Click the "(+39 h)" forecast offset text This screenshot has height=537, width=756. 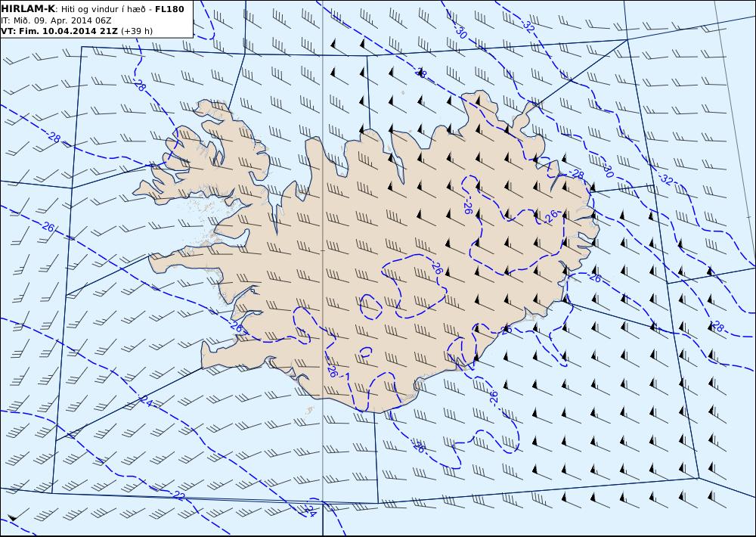[x=137, y=31]
